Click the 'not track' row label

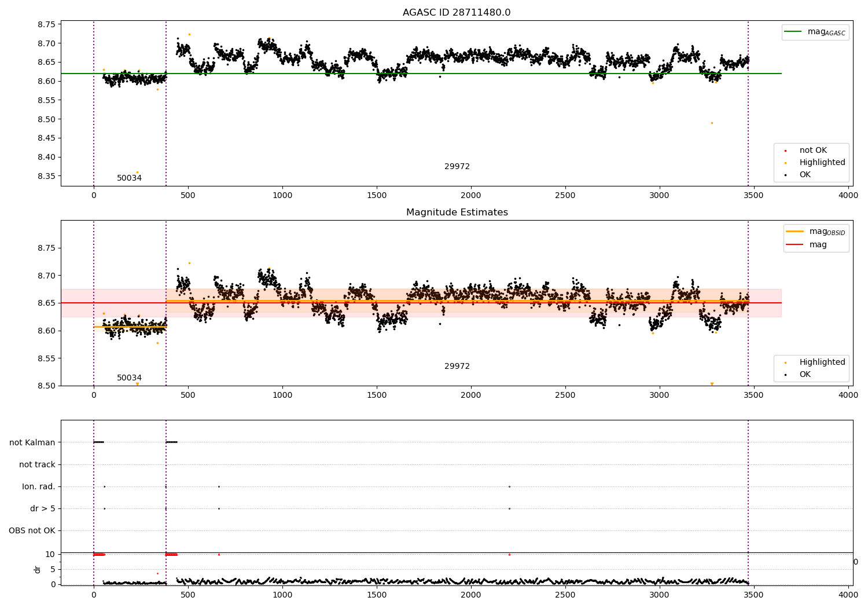point(37,464)
